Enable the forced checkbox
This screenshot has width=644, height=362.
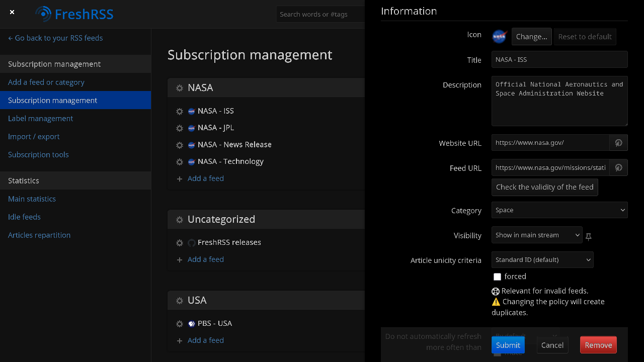click(497, 277)
